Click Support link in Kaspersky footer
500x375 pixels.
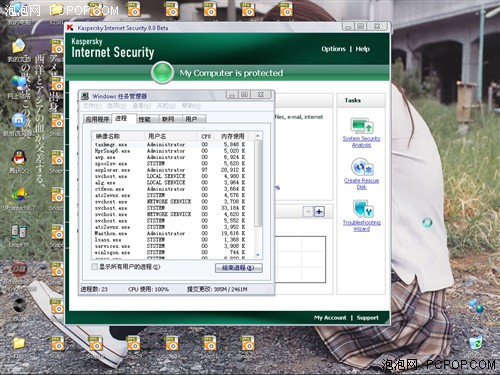[x=367, y=318]
